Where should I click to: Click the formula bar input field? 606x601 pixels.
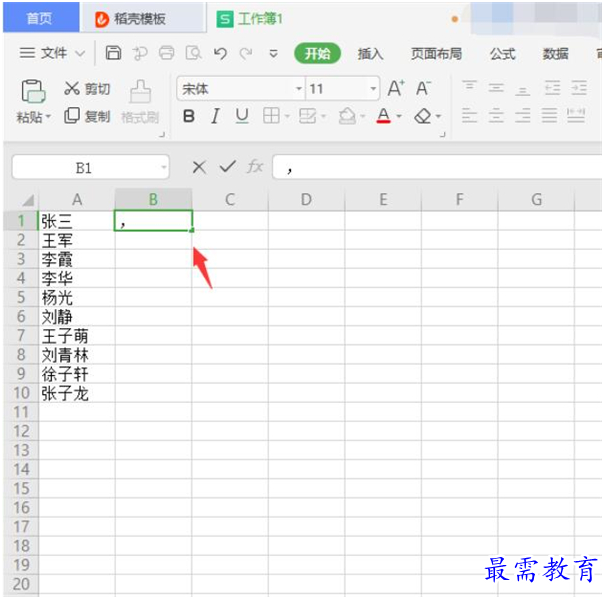click(x=437, y=167)
